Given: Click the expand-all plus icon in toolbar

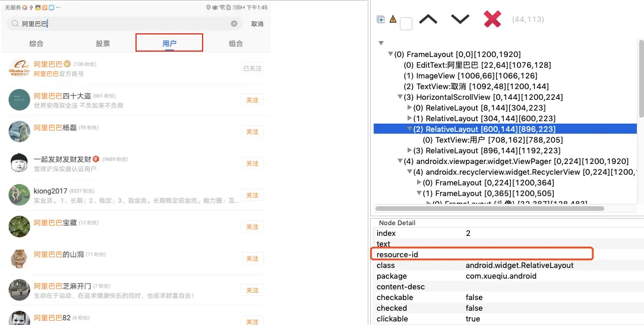Looking at the screenshot, I should (381, 20).
